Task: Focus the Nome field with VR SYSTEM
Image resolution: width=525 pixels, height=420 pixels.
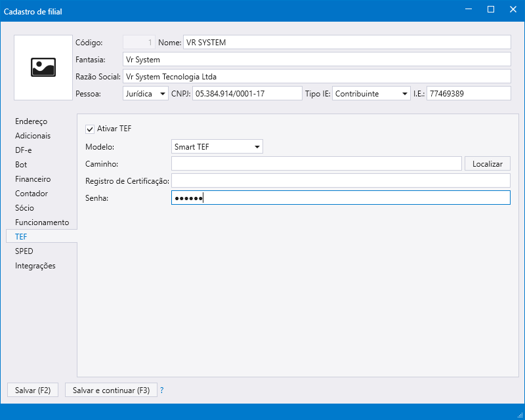Action: [347, 42]
